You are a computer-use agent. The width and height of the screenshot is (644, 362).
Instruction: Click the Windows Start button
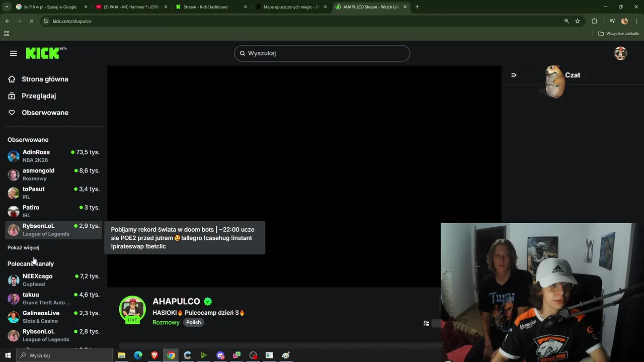pyautogui.click(x=8, y=355)
